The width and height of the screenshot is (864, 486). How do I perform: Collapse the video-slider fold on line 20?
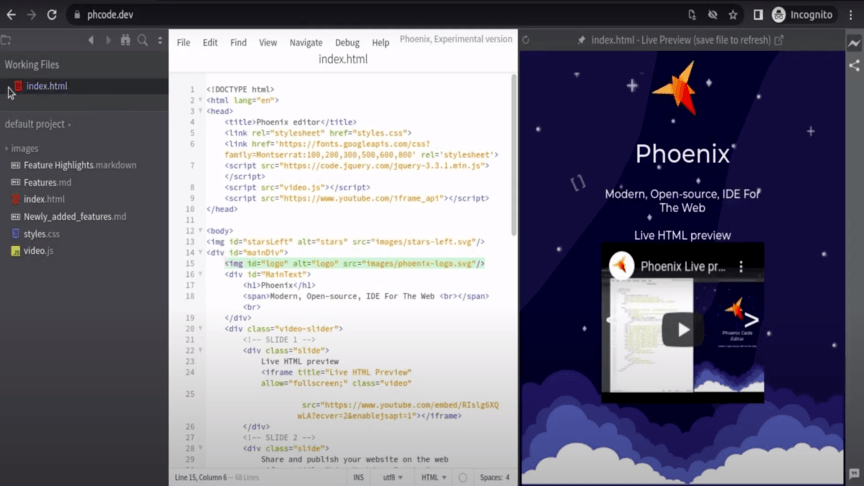click(201, 328)
